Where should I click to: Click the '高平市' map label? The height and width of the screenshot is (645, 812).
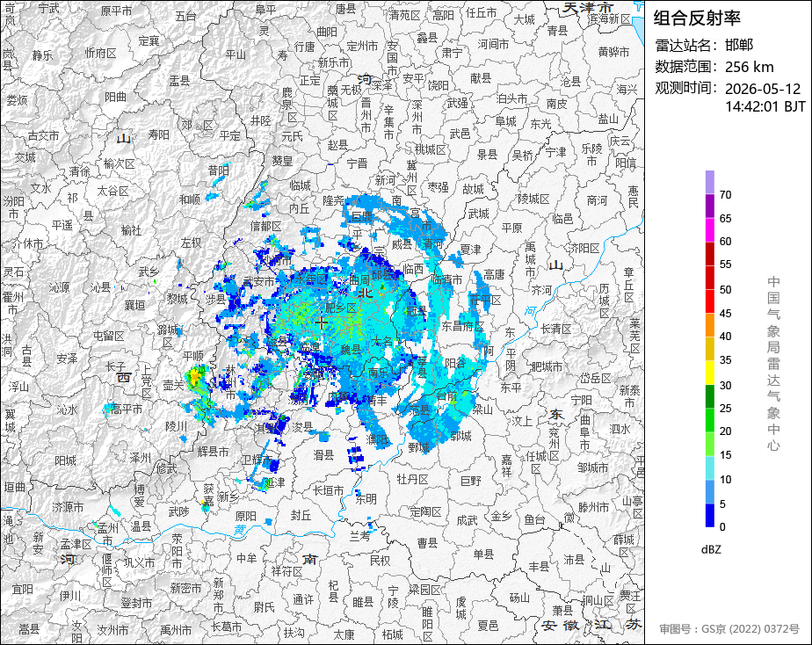coord(127,409)
